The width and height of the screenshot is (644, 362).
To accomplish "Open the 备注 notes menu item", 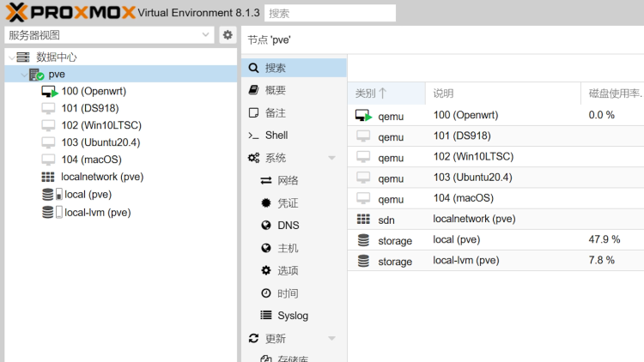I will [294, 113].
